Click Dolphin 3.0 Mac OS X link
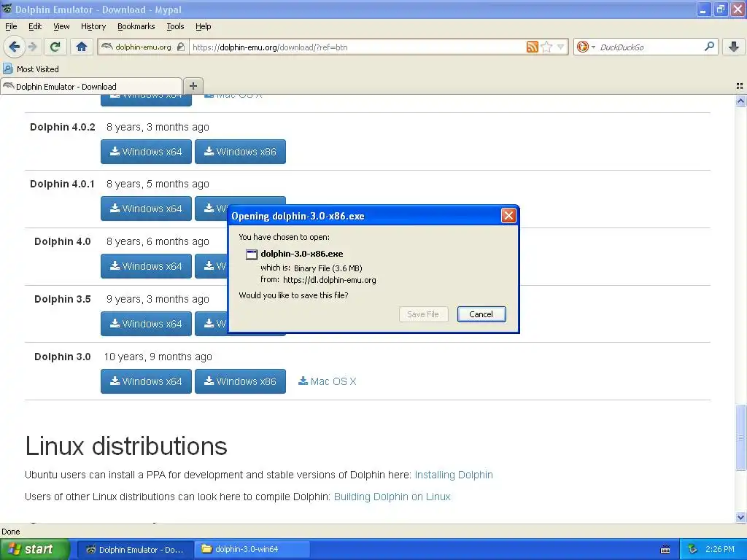The width and height of the screenshot is (747, 560). [328, 381]
